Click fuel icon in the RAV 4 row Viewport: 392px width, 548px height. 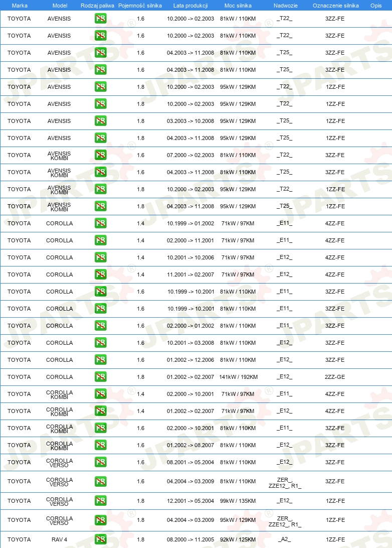101,539
